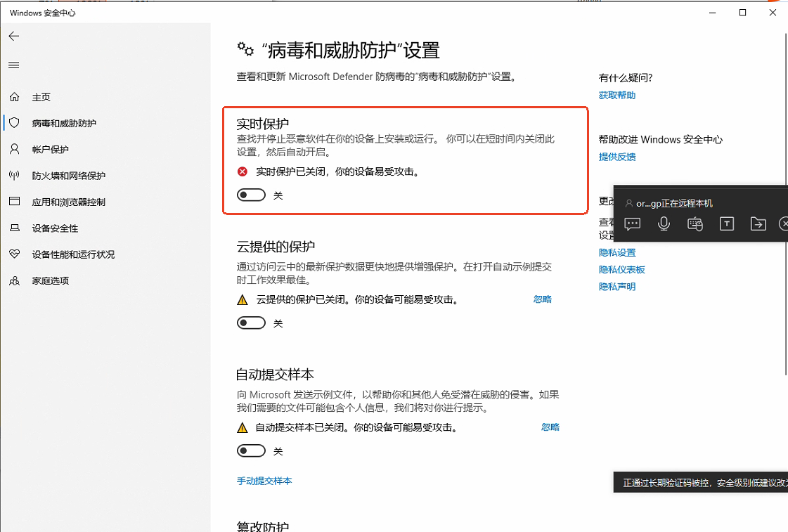Select 帐户保护 in the sidebar
Viewport: 788px width, 532px height.
(x=50, y=150)
